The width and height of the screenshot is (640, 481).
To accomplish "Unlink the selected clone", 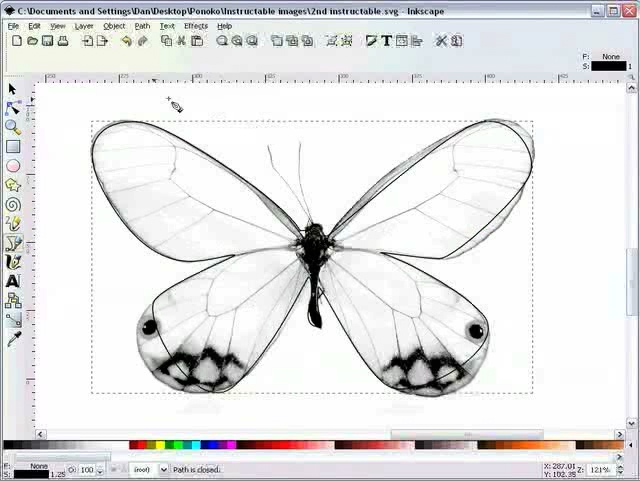I will click(307, 41).
